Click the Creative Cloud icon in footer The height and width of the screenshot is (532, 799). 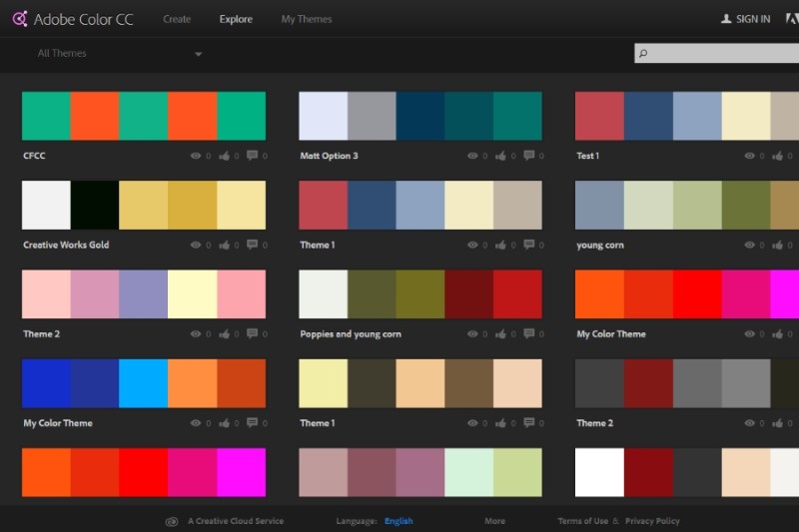pos(172,521)
